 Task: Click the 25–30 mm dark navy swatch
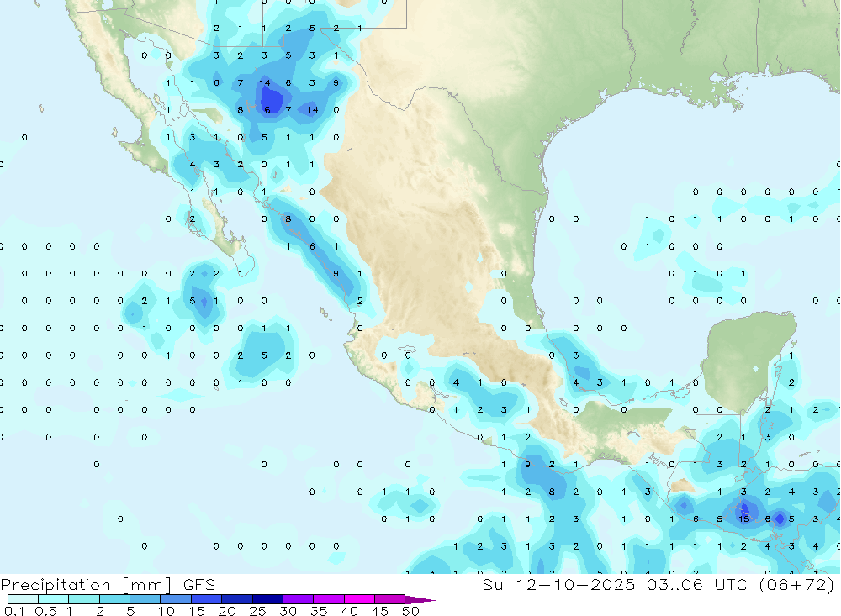pos(267,599)
